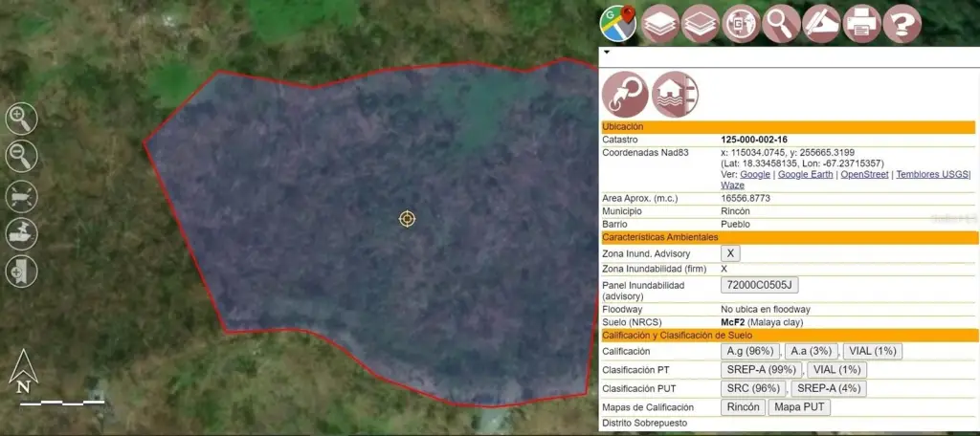This screenshot has height=436, width=980.
Task: Click the printer icon to print map
Action: coord(861,22)
